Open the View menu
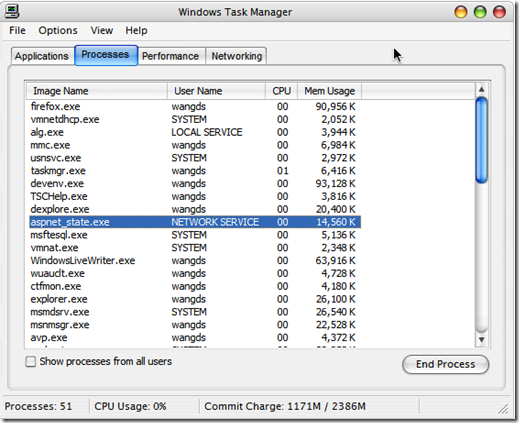This screenshot has height=423, width=519. point(102,30)
